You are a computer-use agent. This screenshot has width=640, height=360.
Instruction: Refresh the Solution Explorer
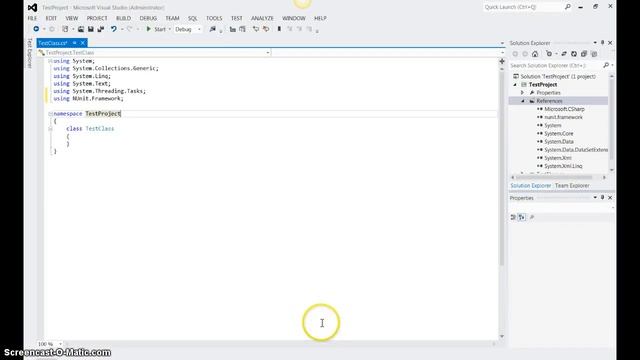point(574,54)
